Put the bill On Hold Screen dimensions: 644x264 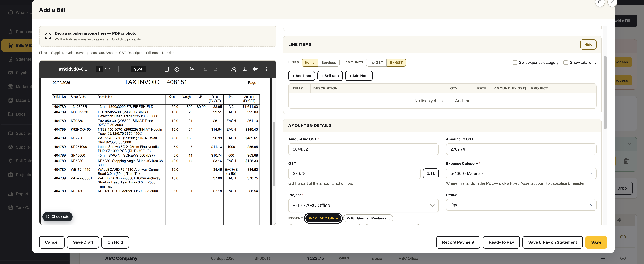(115, 242)
